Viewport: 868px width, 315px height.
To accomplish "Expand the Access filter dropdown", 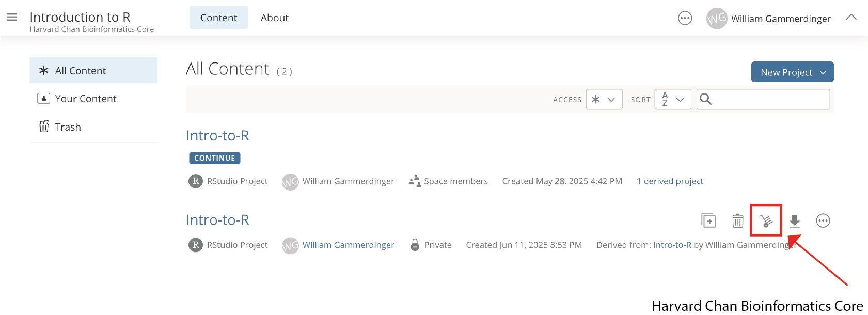I will click(604, 100).
